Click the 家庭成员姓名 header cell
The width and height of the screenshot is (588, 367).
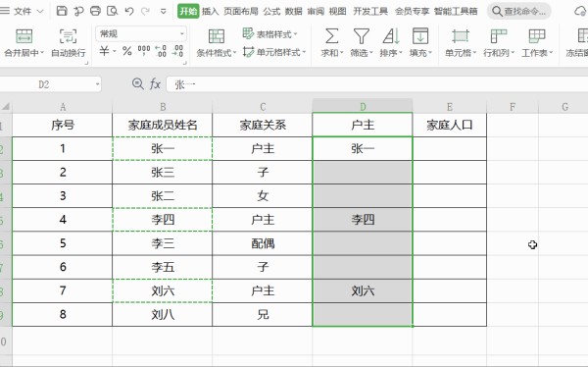163,125
